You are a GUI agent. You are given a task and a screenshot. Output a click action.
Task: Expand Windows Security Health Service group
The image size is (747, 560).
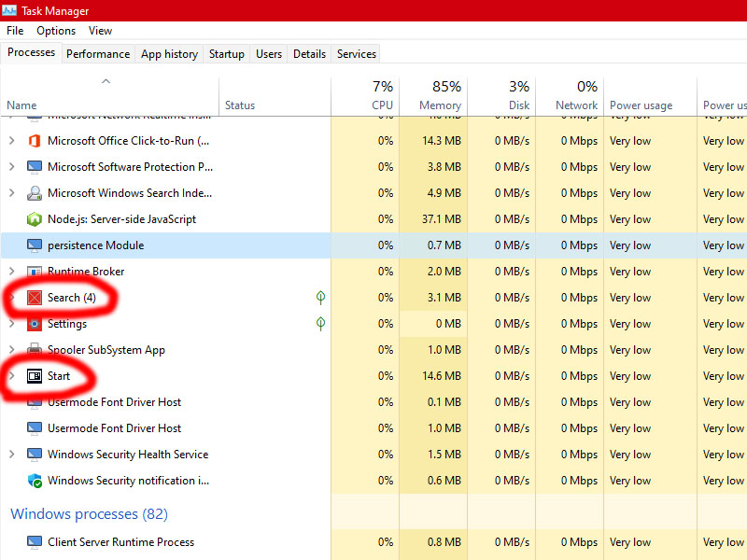pos(12,455)
